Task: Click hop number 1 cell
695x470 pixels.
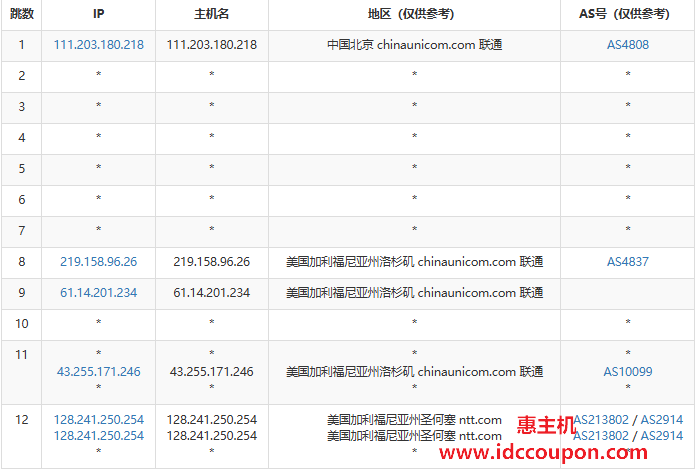Action: tap(21, 45)
